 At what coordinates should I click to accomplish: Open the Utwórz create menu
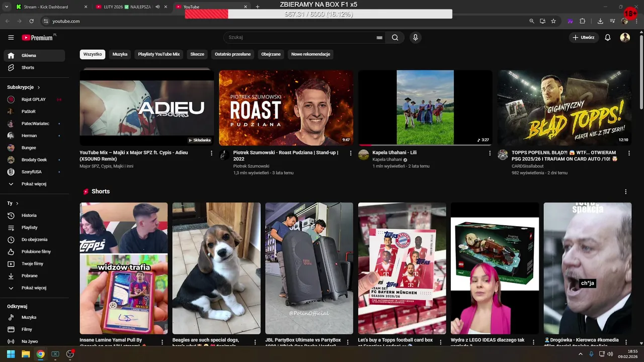pos(583,37)
